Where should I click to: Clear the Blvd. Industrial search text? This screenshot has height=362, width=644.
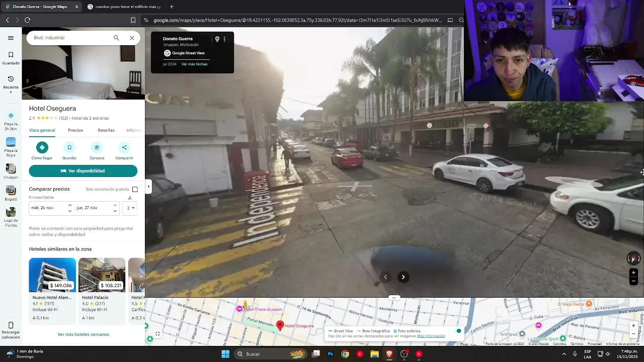(132, 38)
